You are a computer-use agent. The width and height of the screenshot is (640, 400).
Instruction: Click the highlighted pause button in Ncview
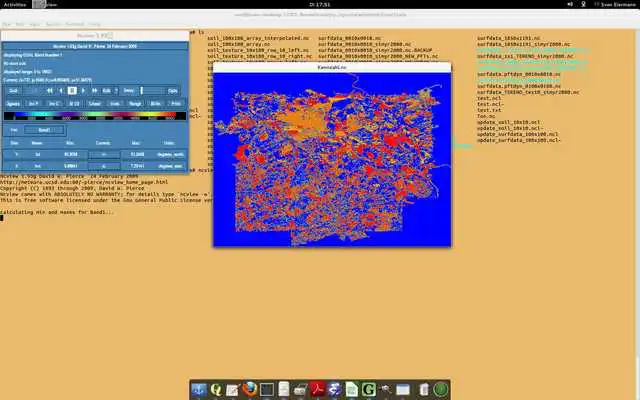[72, 91]
